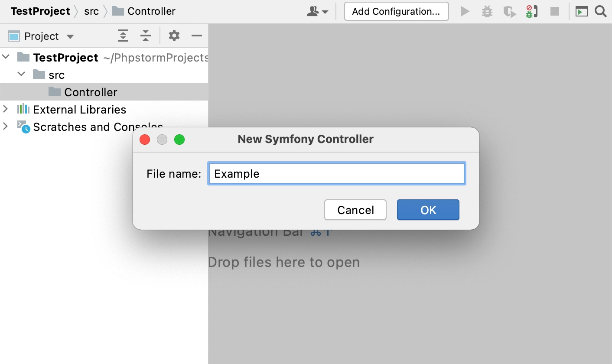Collapse the src folder node
612x364 pixels.
(x=21, y=74)
